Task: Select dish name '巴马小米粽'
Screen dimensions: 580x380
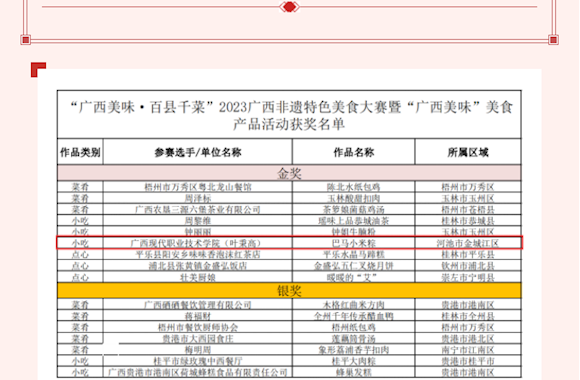Action: coord(354,243)
